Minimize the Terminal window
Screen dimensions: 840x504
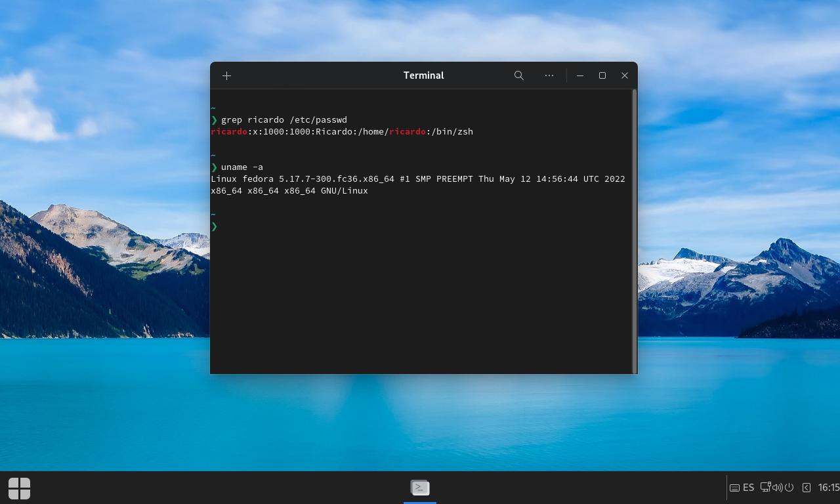pyautogui.click(x=580, y=75)
